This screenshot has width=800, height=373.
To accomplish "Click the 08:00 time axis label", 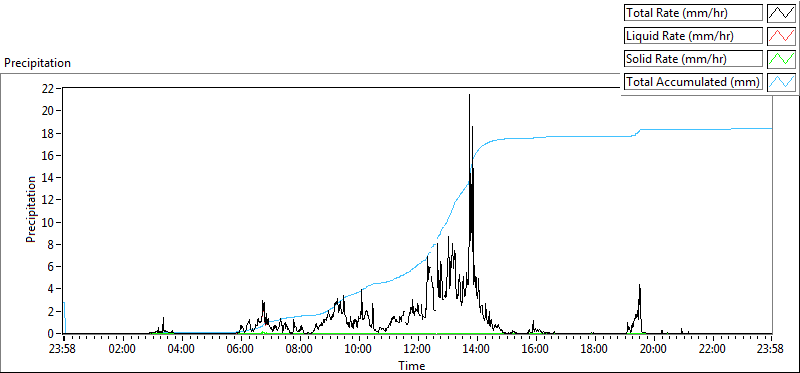I will tap(299, 350).
